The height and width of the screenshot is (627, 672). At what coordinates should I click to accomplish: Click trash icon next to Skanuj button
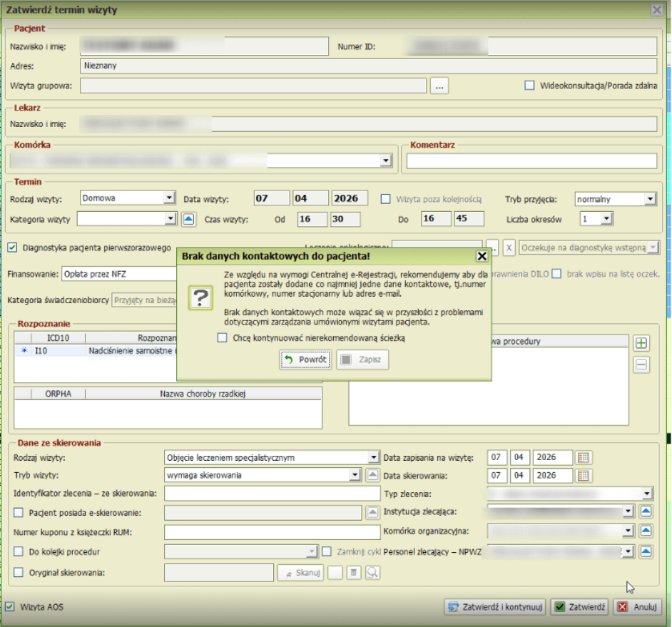coord(354,572)
